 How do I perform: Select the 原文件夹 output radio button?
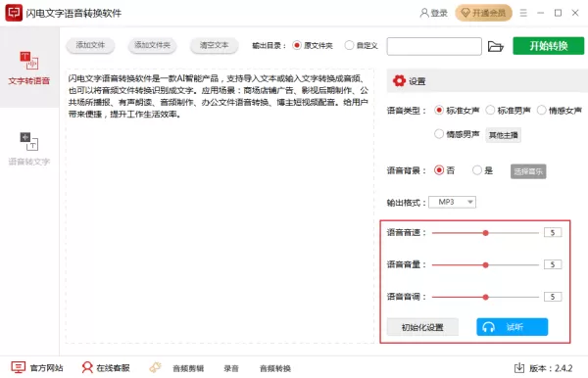click(x=297, y=45)
